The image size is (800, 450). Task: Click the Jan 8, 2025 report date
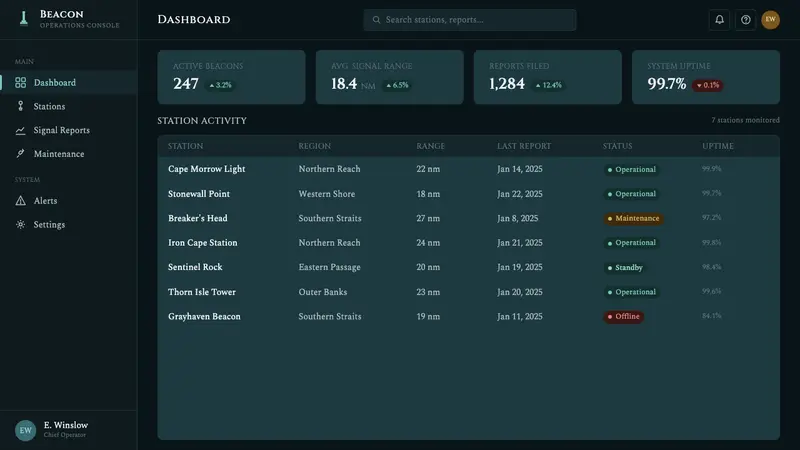click(518, 218)
